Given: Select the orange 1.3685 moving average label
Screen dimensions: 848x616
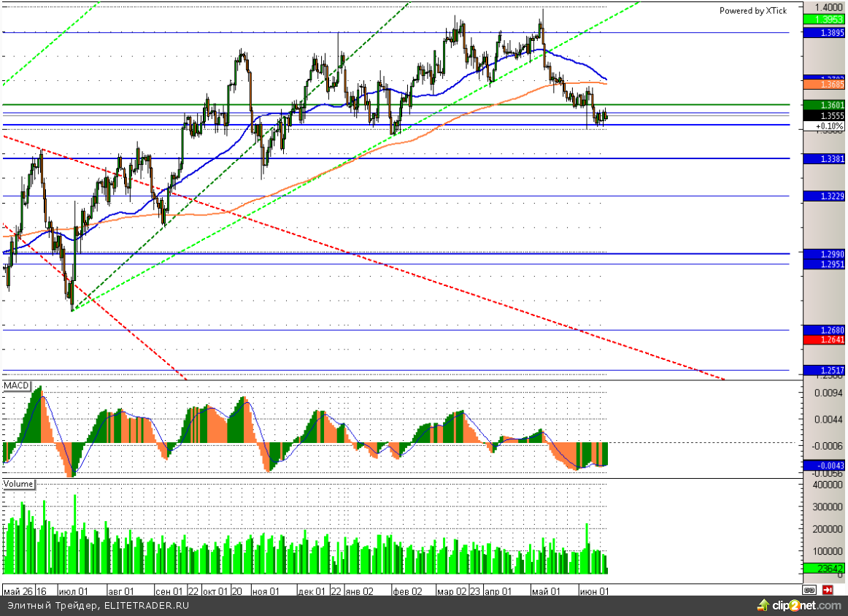Looking at the screenshot, I should click(823, 85).
